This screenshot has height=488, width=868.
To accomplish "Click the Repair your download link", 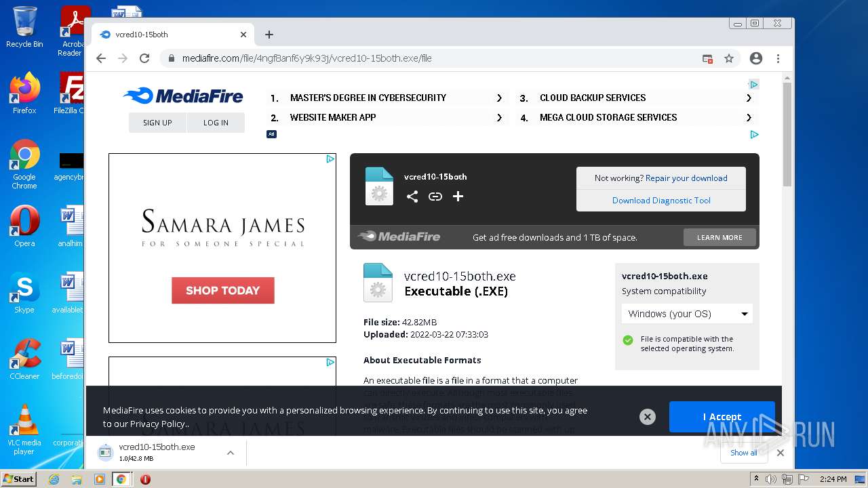I will [x=686, y=178].
